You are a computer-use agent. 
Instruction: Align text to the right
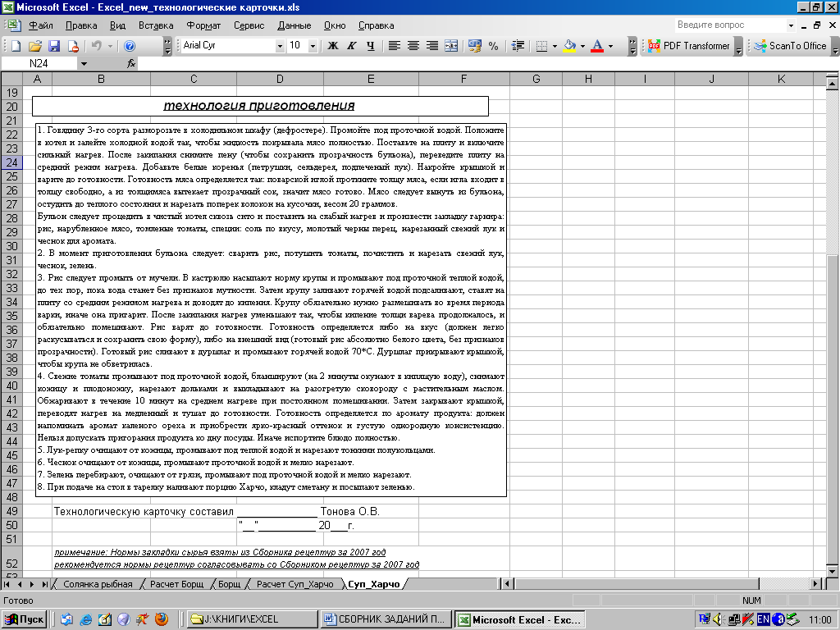pos(432,46)
